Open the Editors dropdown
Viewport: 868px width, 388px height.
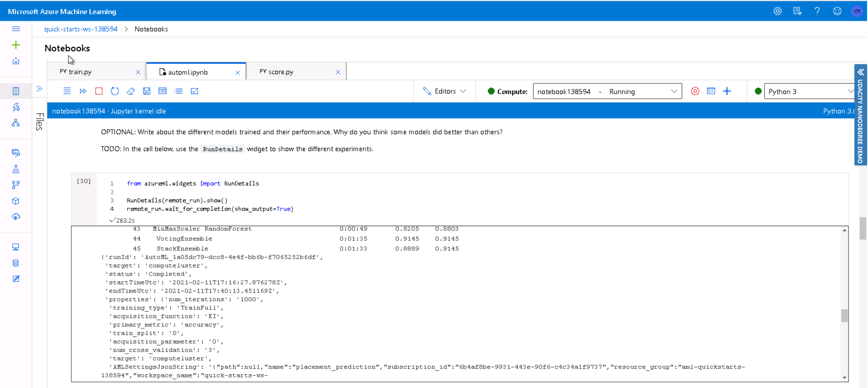(444, 91)
